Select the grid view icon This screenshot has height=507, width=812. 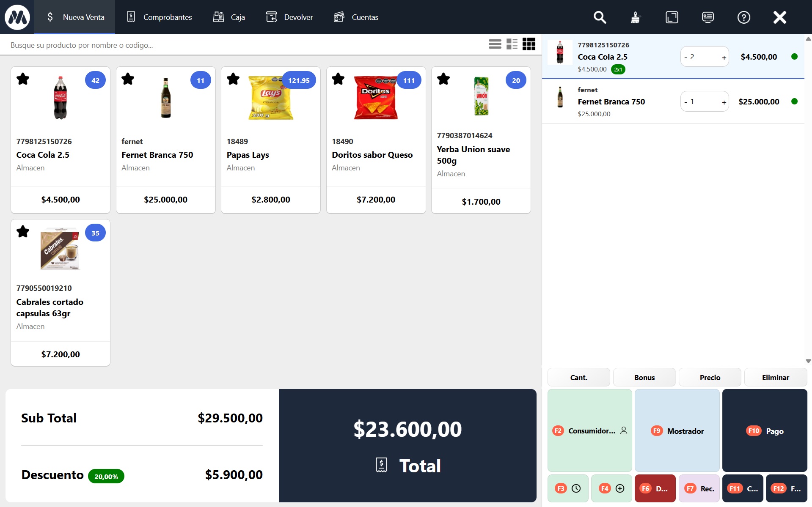pos(529,44)
